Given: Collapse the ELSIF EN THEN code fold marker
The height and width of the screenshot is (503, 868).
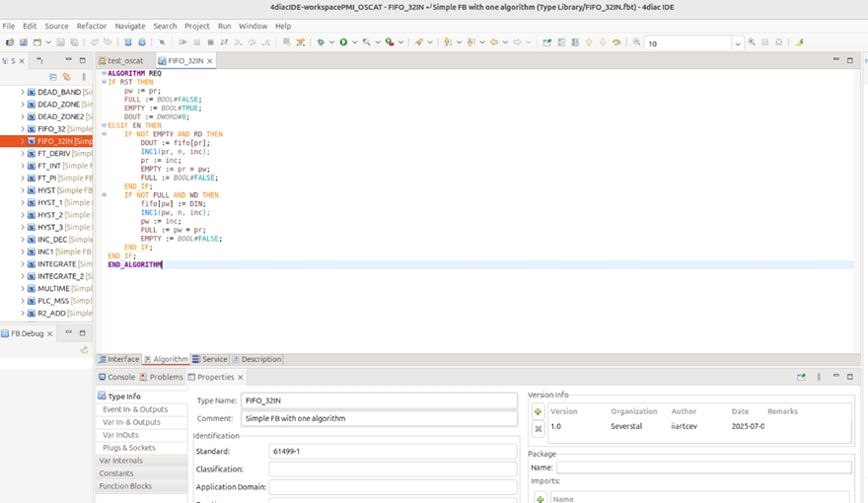Looking at the screenshot, I should (x=105, y=125).
